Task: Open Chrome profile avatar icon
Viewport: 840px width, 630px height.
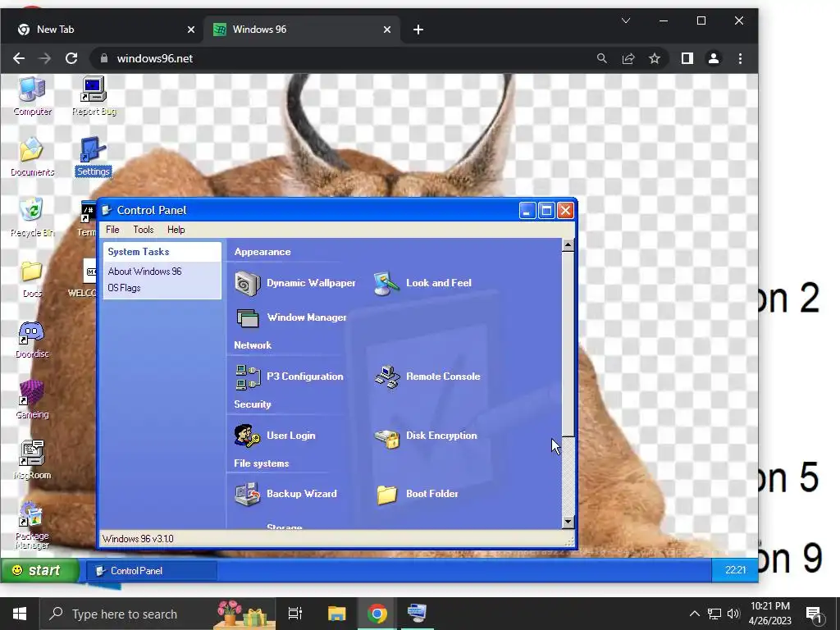Action: [x=714, y=58]
